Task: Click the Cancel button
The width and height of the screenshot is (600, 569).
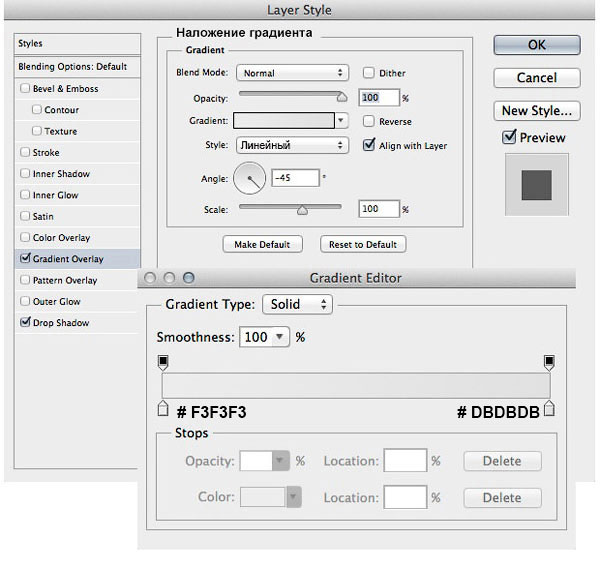Action: pos(536,78)
